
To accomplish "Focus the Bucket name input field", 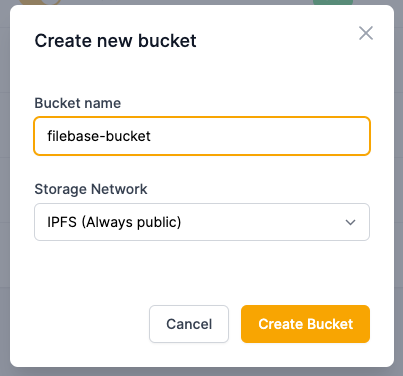I will point(202,136).
